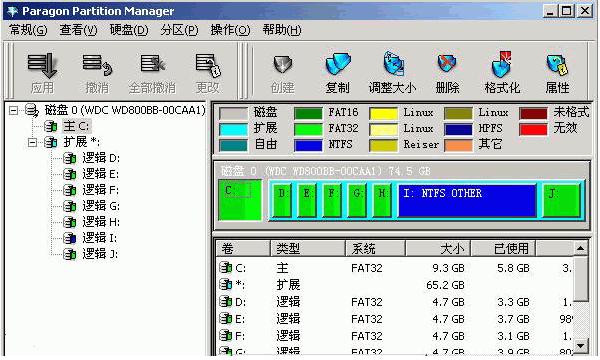Select the F: partition block in disk map
This screenshot has width=600, height=360.
pos(332,200)
